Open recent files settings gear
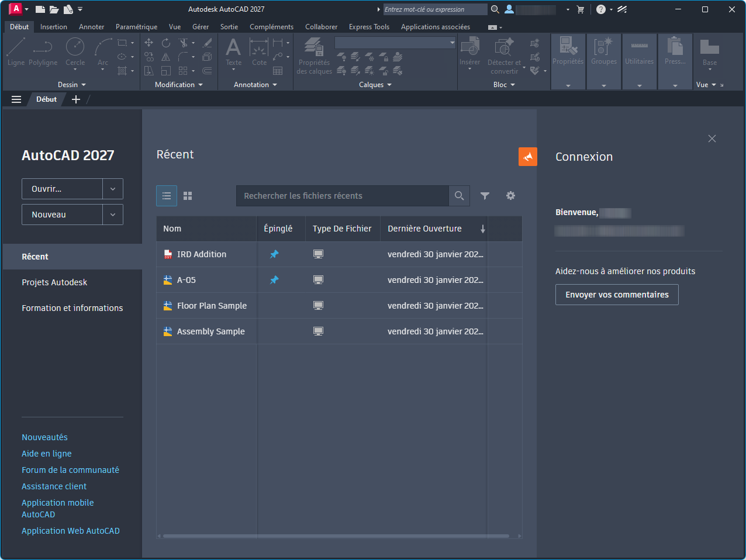Screen dimensions: 746x560 coord(510,196)
